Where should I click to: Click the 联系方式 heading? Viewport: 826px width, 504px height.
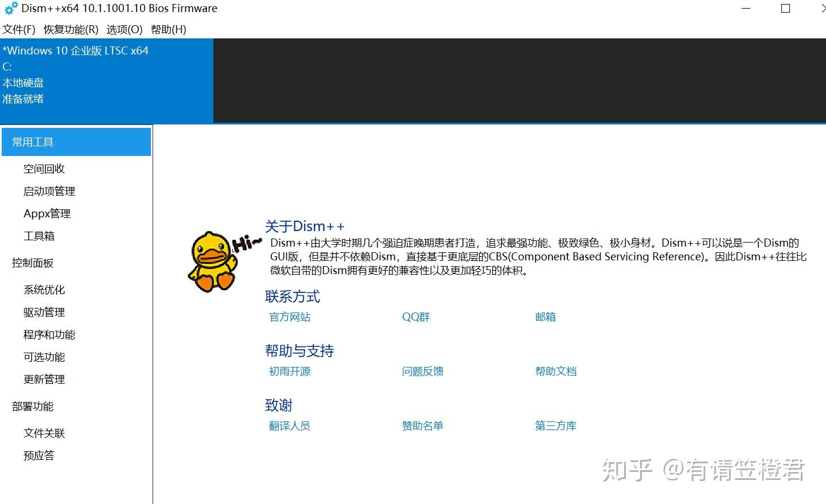click(x=293, y=296)
